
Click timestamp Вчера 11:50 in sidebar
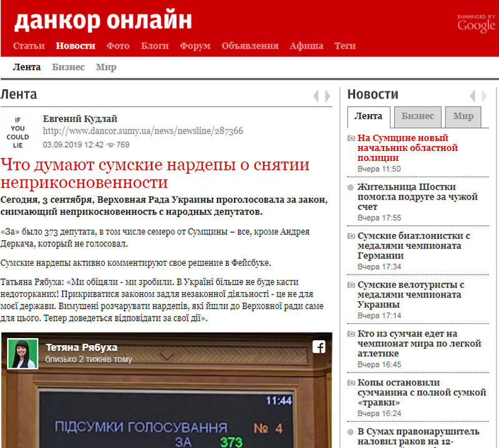[x=379, y=169]
